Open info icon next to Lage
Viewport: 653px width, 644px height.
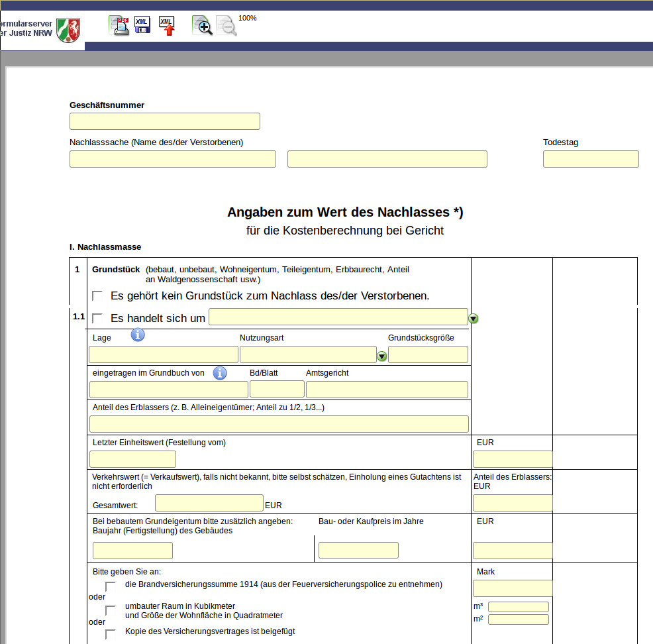coord(138,335)
